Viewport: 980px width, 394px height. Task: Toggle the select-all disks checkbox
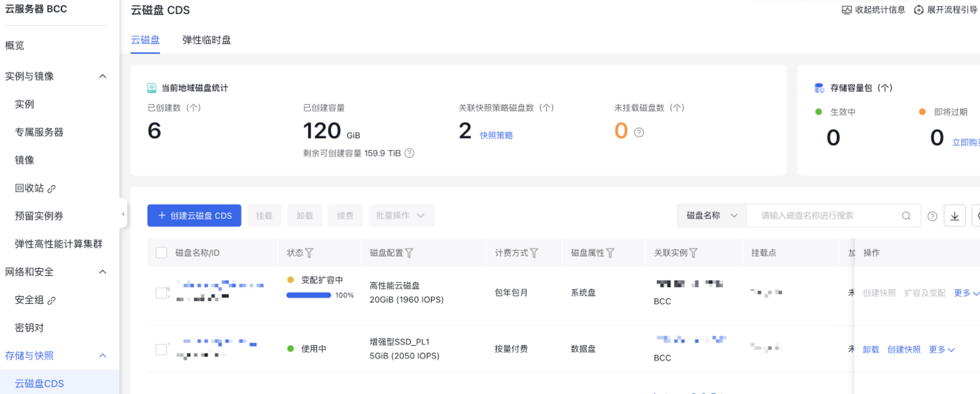[x=161, y=253]
